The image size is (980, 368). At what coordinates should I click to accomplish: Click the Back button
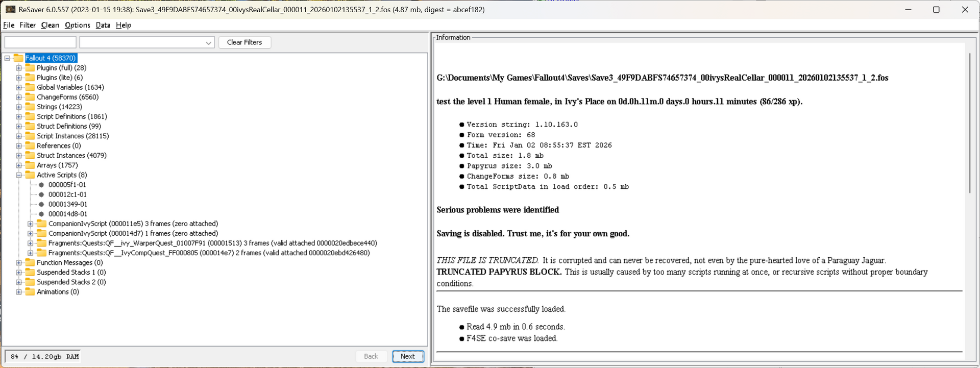[x=371, y=356]
